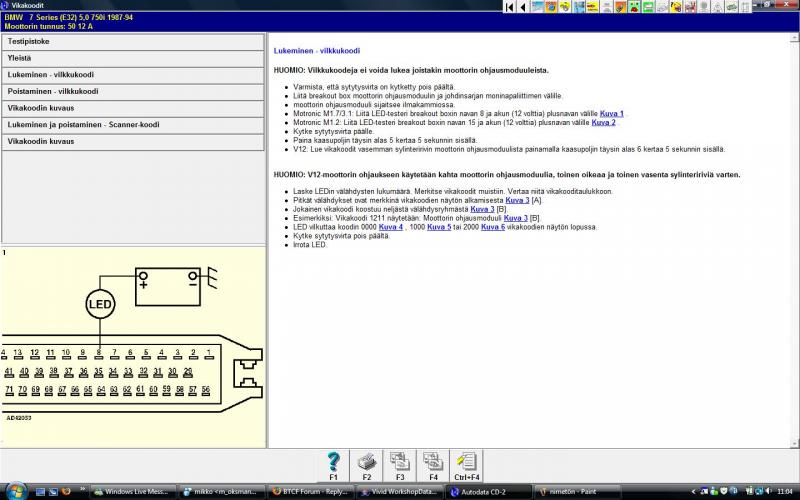The height and width of the screenshot is (500, 800).
Task: Open the Kuva 4 link
Action: point(390,227)
